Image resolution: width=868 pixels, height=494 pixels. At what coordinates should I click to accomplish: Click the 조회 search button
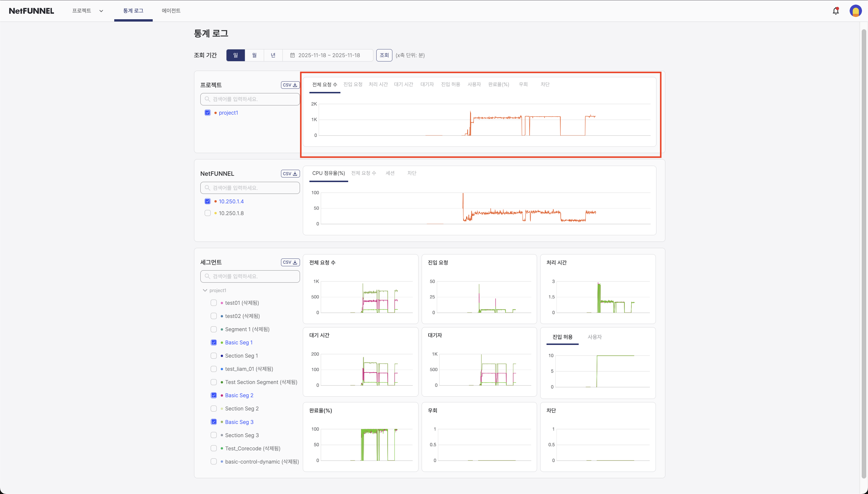(x=384, y=55)
